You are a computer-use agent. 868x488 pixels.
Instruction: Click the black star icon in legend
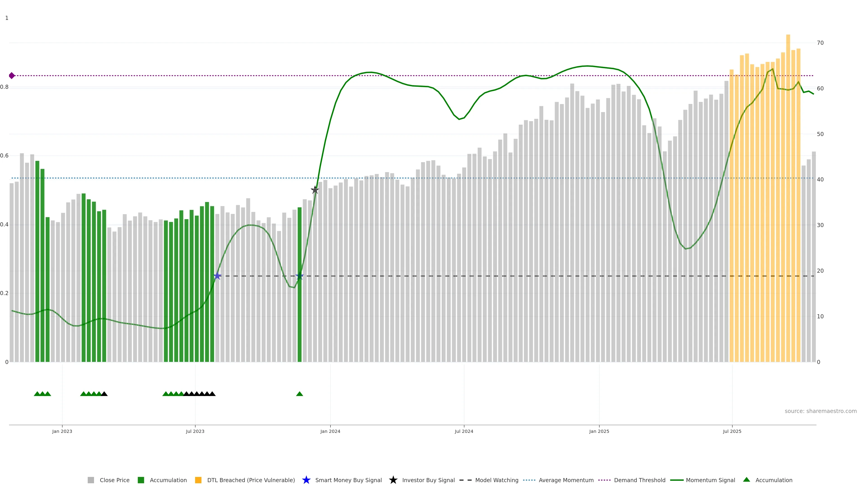tap(393, 480)
